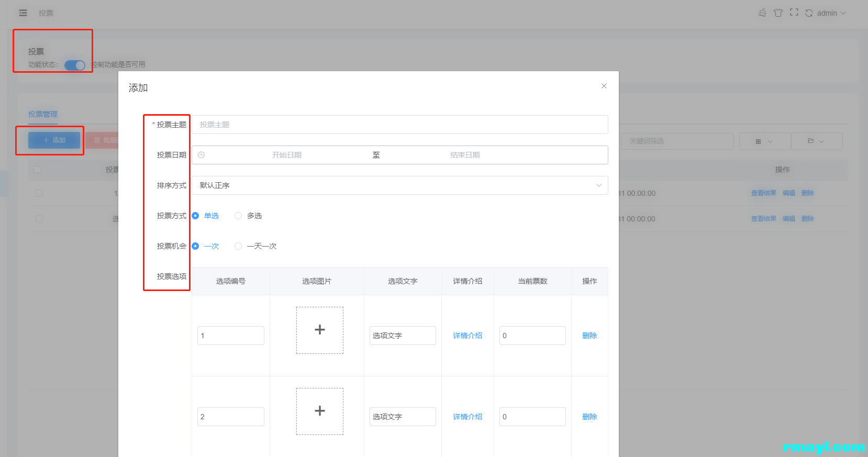
Task: Select the 一次 vote chance radio
Action: [x=205, y=246]
